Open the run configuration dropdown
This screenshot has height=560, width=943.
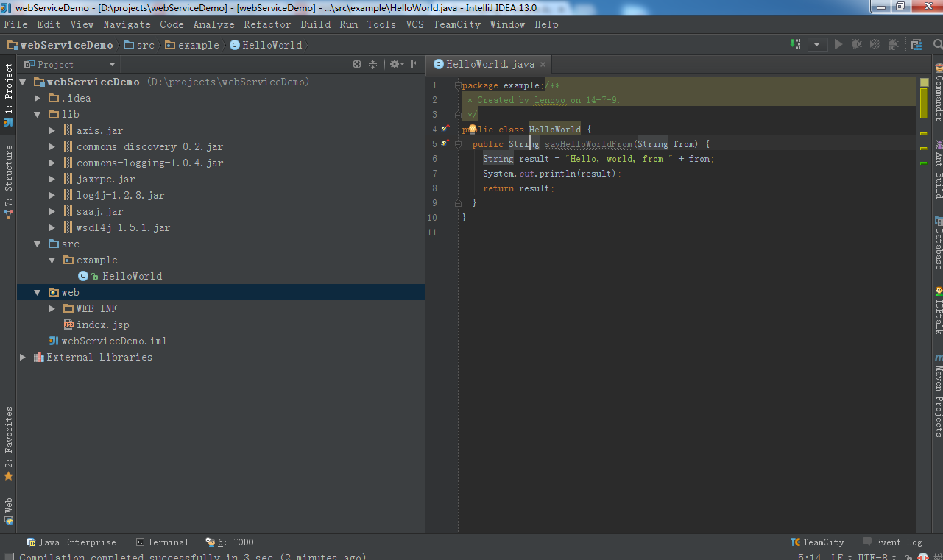tap(817, 44)
